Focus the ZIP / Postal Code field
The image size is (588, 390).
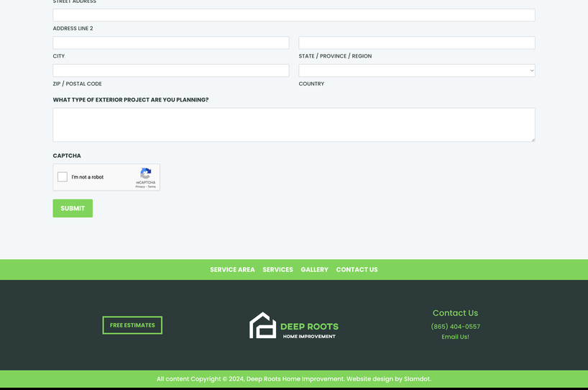pyautogui.click(x=170, y=71)
